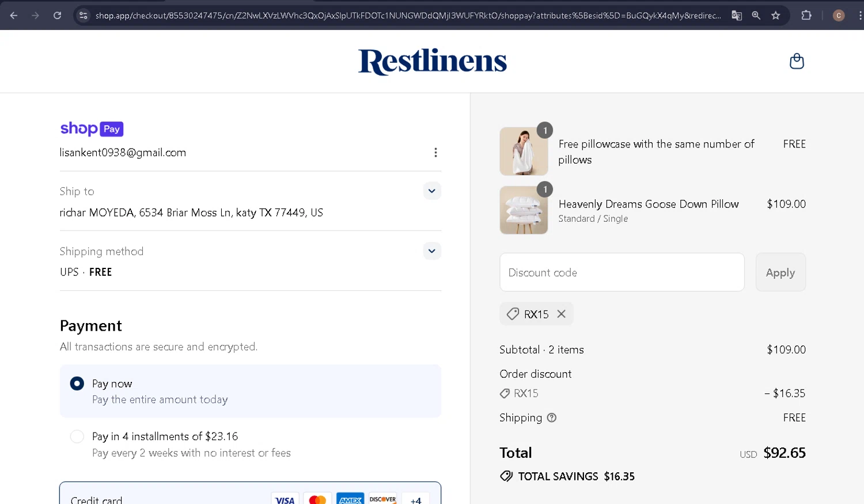
Task: Click the Restlinens logo
Action: [x=433, y=62]
